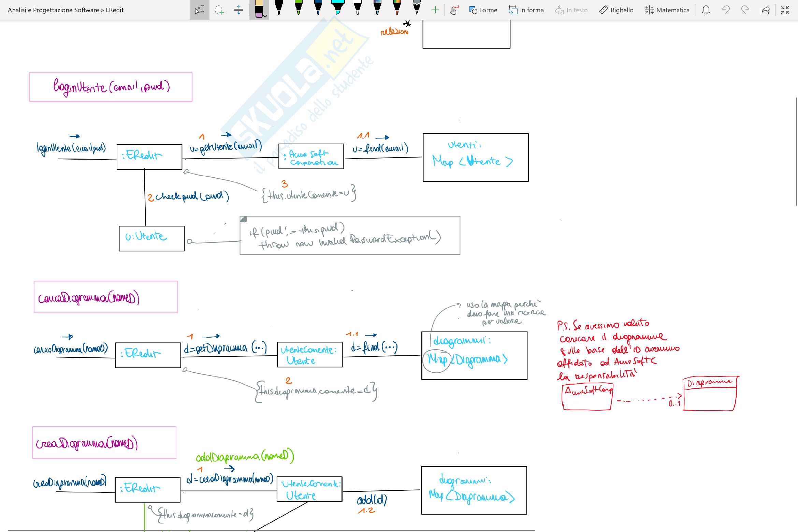Redo the last action

click(x=745, y=10)
